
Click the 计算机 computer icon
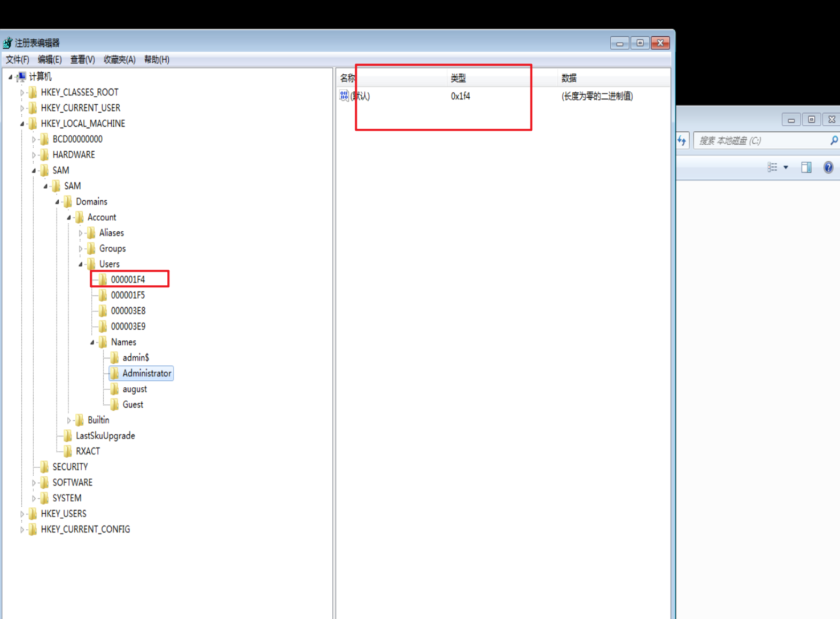click(21, 76)
